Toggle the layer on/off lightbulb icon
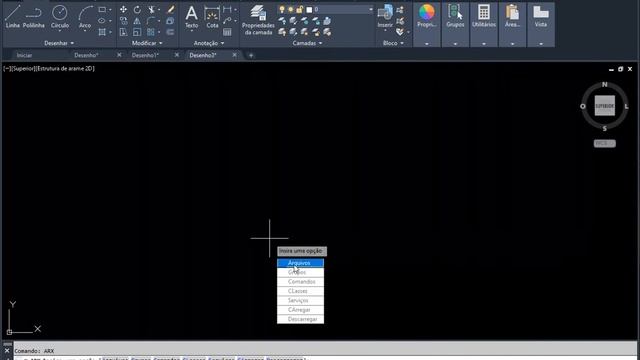640x360 pixels. click(x=282, y=9)
